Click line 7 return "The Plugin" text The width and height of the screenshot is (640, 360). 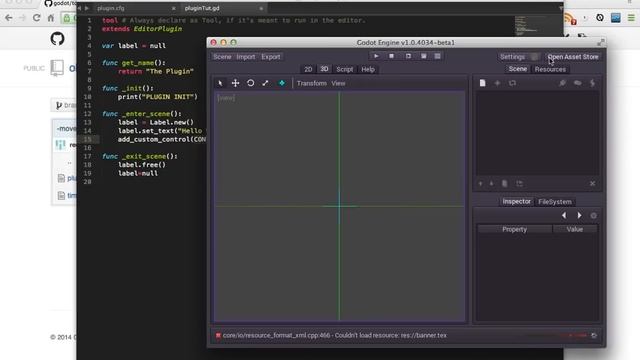point(156,71)
